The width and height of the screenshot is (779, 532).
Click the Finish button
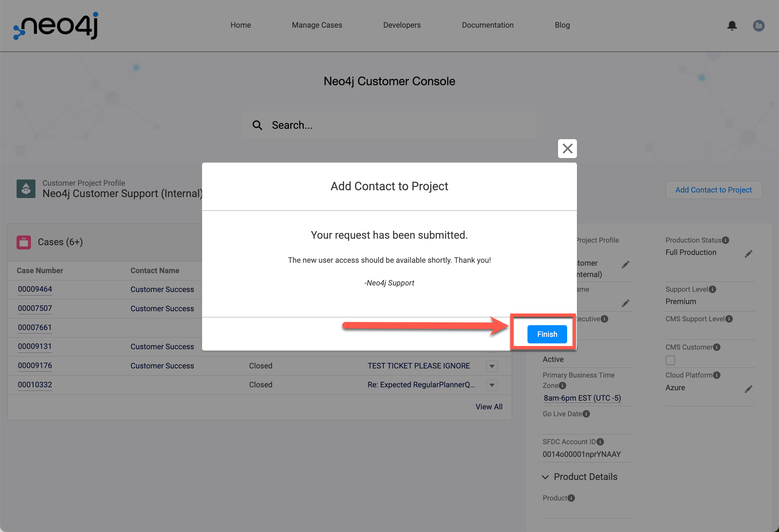(547, 334)
